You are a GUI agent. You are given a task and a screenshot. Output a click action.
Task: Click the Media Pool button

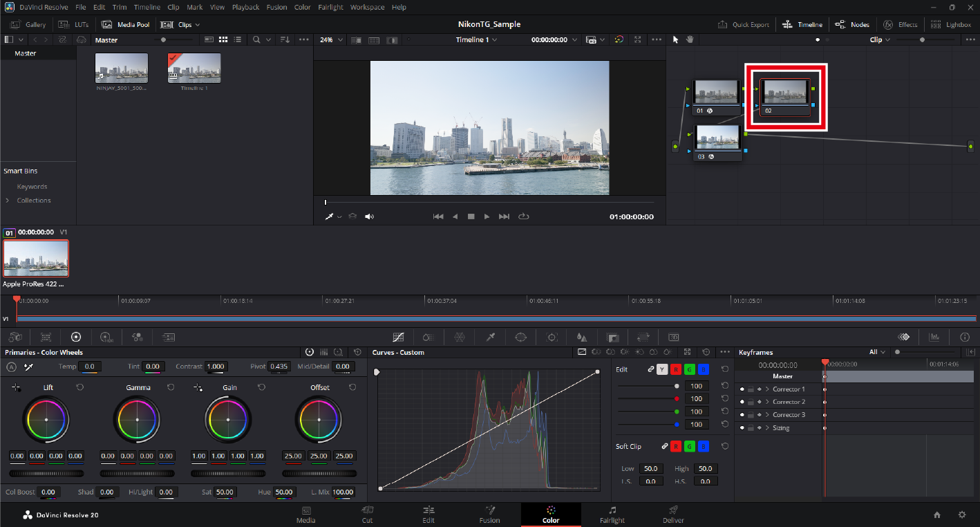click(x=126, y=24)
